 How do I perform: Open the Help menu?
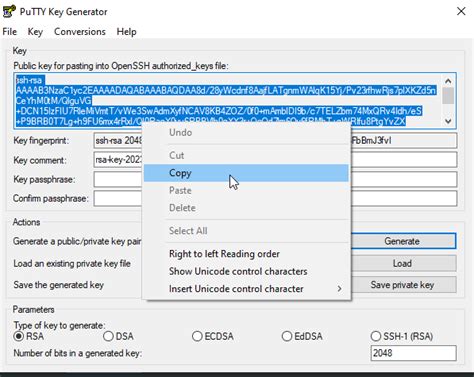coord(126,32)
